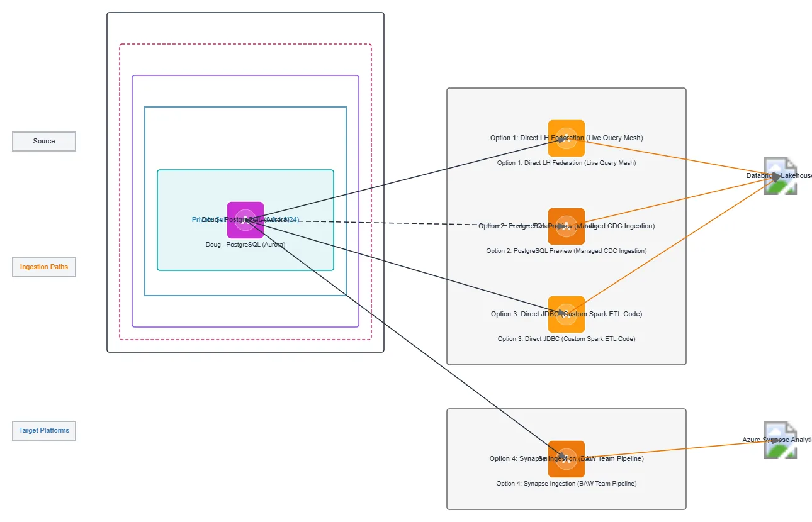The image size is (812, 522).
Task: Click the small caption 'Option 3: Direct JDBC (Custom Spark ETL Code)'
Action: (567, 339)
